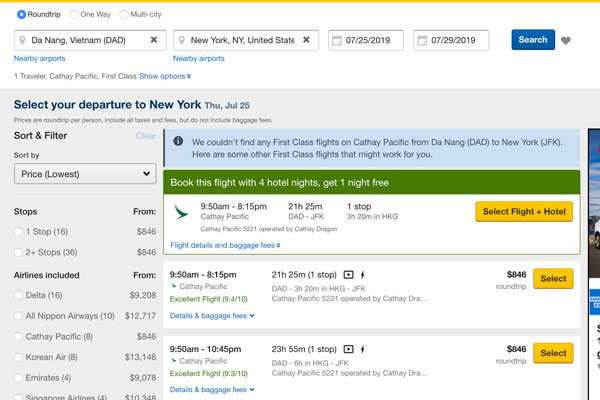Click the $9,208 Delta price
Viewport: 600px width, 400px height.
coord(143,295)
